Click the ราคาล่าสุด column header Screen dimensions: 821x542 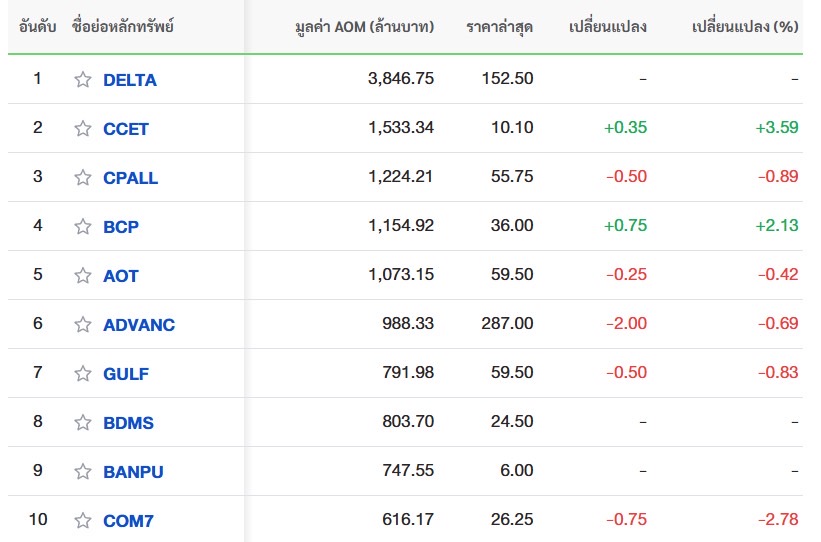499,27
